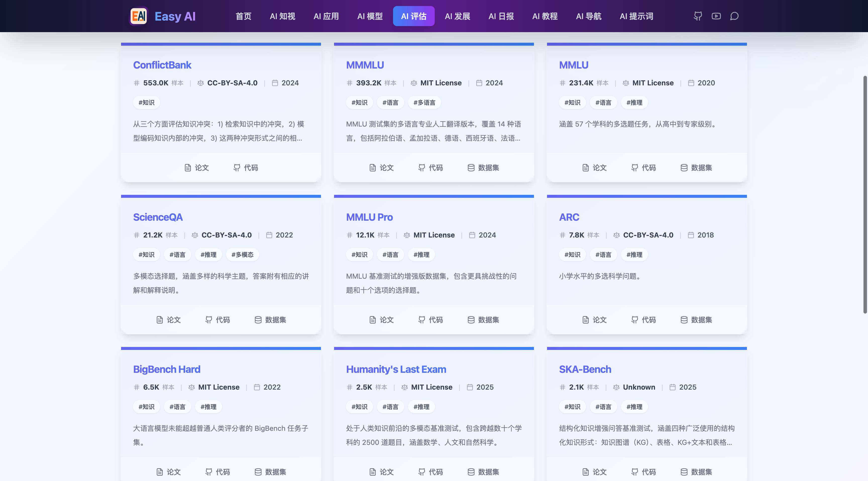Click the #多语言 tag on MMMLU card
Screen dimensions: 868x481
pos(424,102)
